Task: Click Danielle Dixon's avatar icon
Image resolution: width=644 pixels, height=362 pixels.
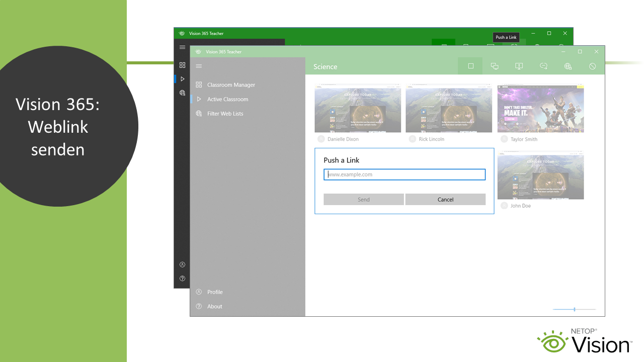Action: click(x=321, y=139)
